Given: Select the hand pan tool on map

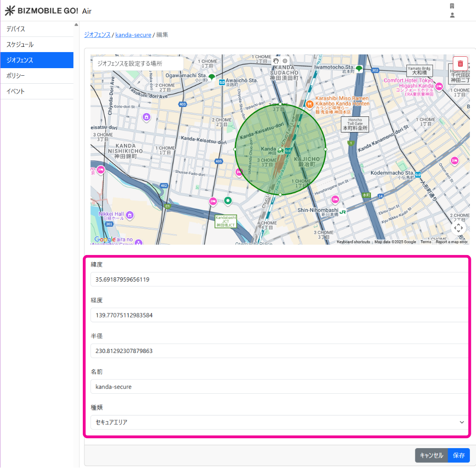Looking at the screenshot, I should click(x=276, y=61).
